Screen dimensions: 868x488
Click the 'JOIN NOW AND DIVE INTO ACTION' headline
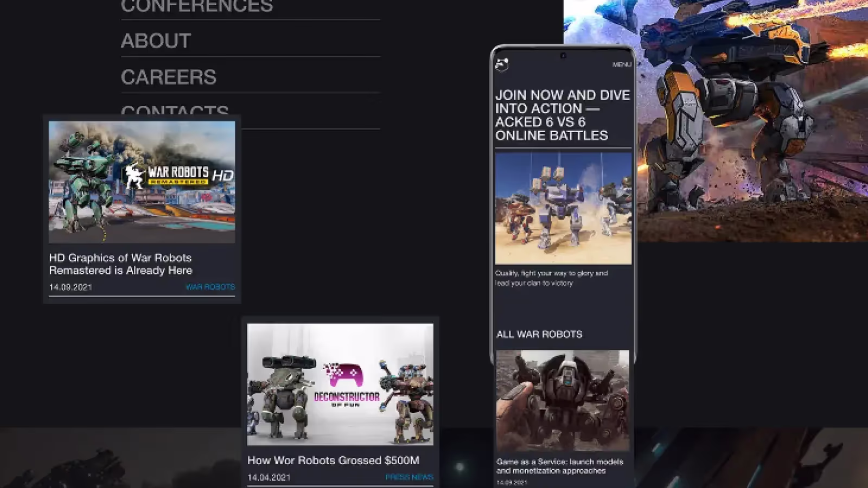pos(562,115)
